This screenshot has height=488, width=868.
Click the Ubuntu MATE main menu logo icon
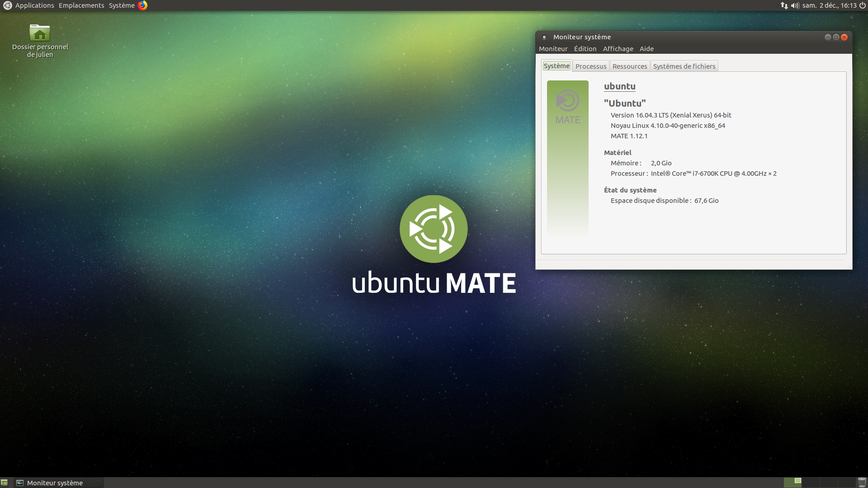click(x=7, y=5)
